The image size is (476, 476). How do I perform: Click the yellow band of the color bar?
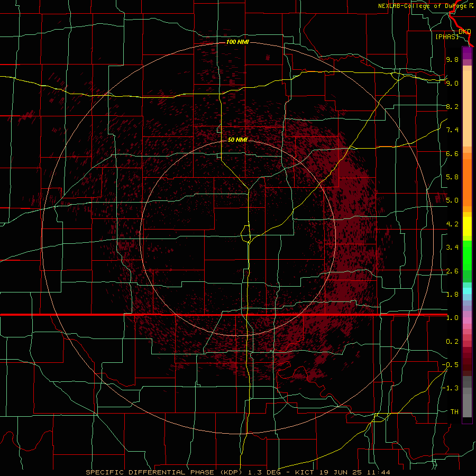467,226
